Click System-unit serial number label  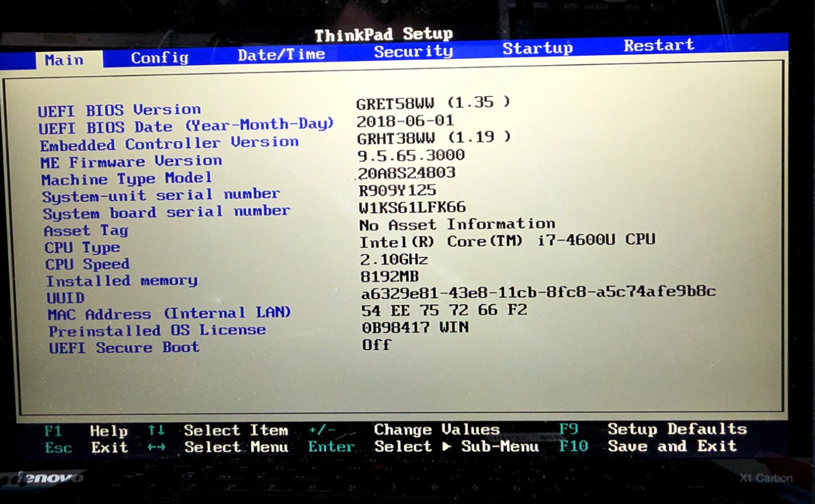(x=161, y=195)
